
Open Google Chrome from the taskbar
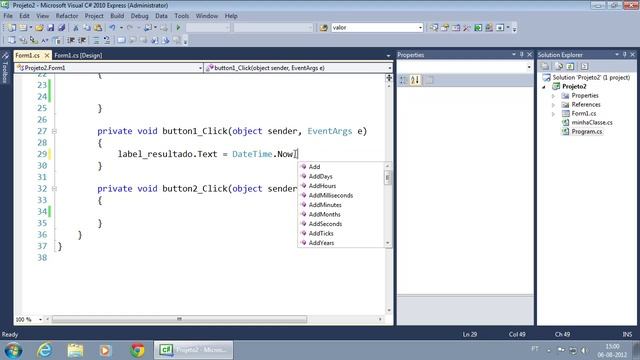[x=138, y=350]
